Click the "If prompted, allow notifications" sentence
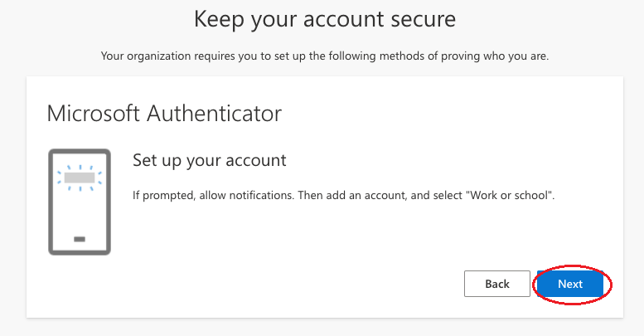The height and width of the screenshot is (336, 644). 214,195
